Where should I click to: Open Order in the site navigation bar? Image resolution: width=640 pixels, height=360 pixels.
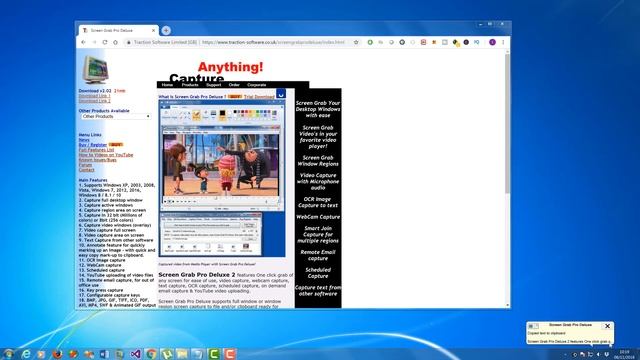(234, 85)
